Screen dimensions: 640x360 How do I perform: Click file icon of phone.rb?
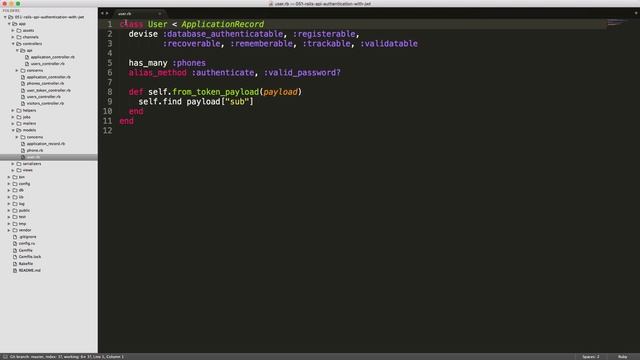23,150
